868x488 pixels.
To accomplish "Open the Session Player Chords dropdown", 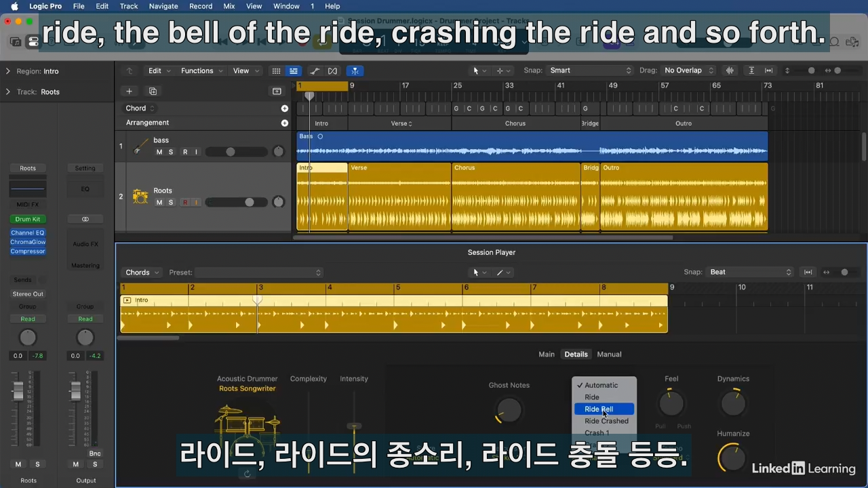I will [x=142, y=272].
